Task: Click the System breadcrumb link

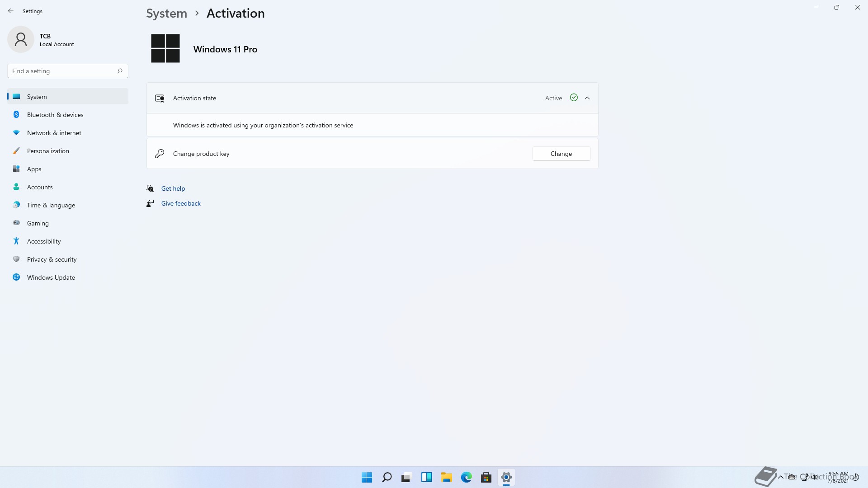Action: point(166,14)
